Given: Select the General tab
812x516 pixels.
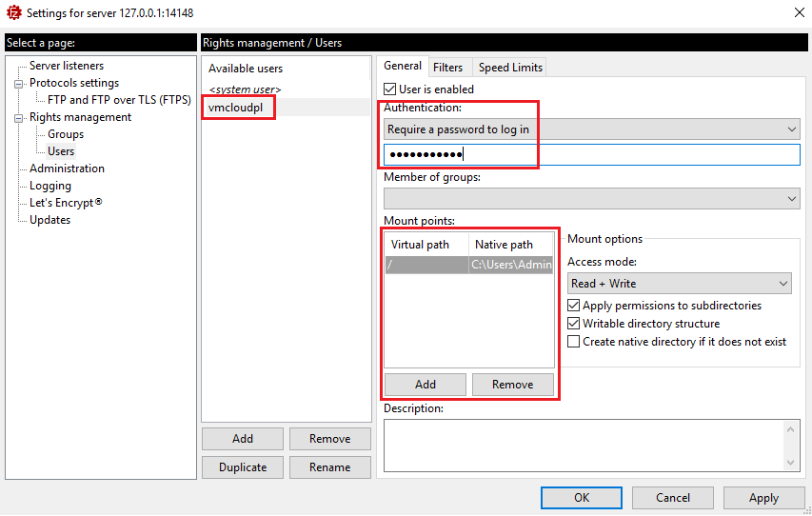Looking at the screenshot, I should tap(402, 67).
